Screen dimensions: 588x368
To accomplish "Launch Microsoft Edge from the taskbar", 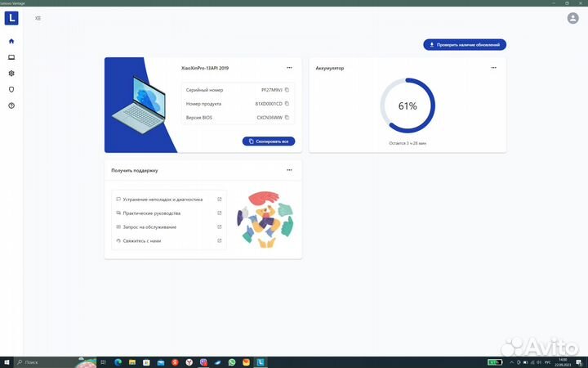I will point(118,362).
